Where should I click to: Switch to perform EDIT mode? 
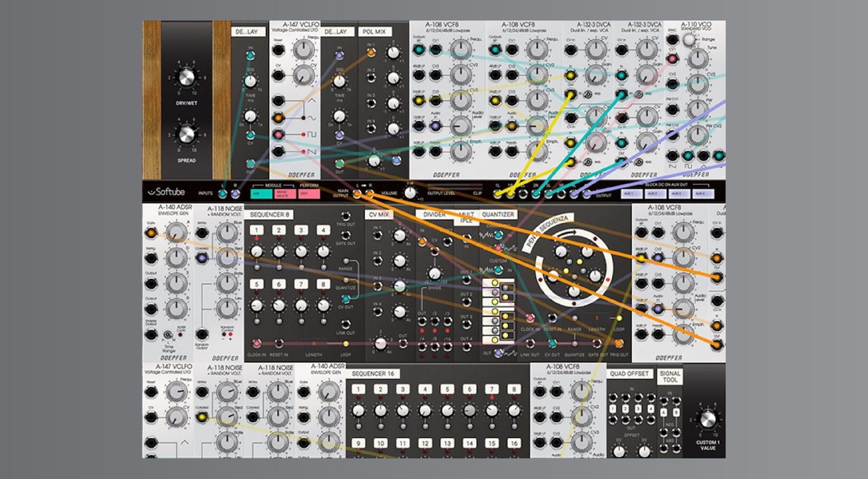(x=309, y=194)
